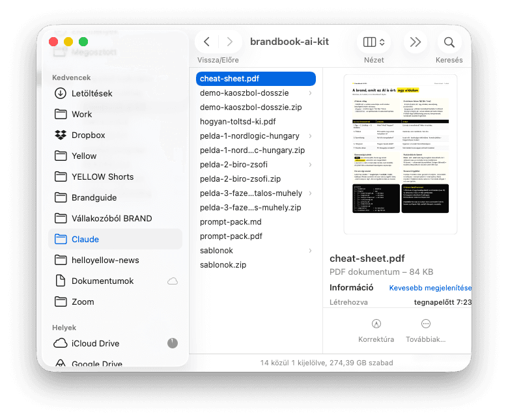Click the status bar free space text
Image resolution: width=508 pixels, height=420 pixels.
pos(326,363)
